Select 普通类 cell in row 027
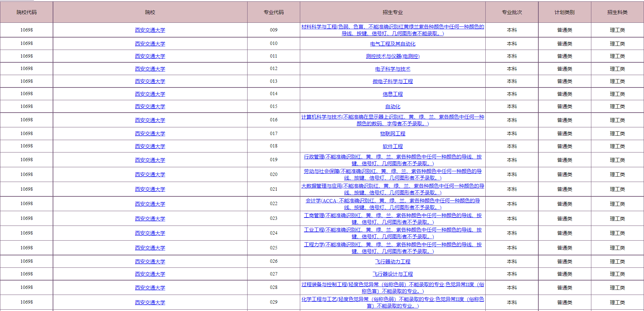Screen dimensions: 644x311 [565, 274]
